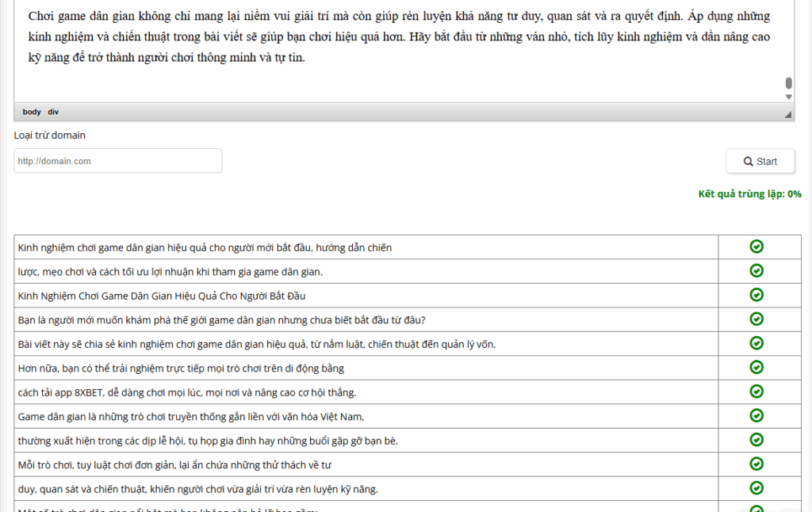Click the resize grip at the editor's bottom-right corner
The width and height of the screenshot is (812, 512).
787,113
